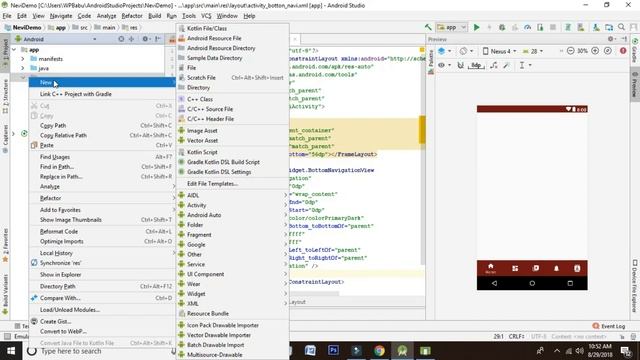Expand the java folder
The width and height of the screenshot is (640, 360).
tap(23, 68)
